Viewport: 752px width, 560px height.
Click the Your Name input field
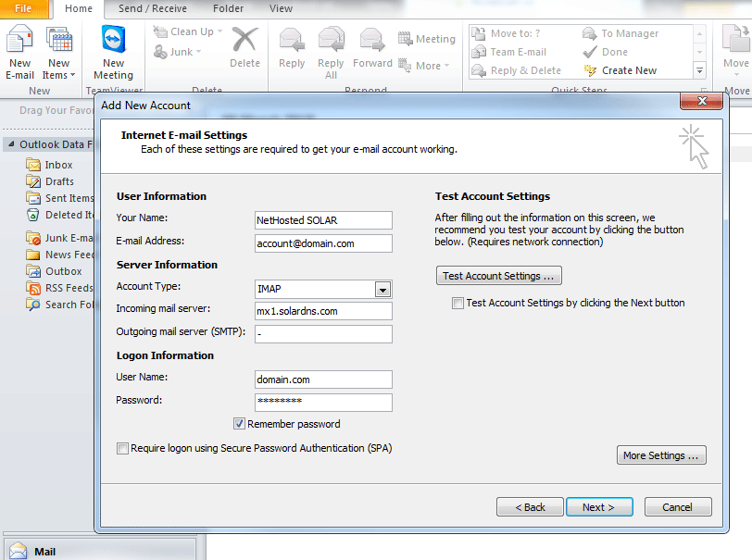323,220
